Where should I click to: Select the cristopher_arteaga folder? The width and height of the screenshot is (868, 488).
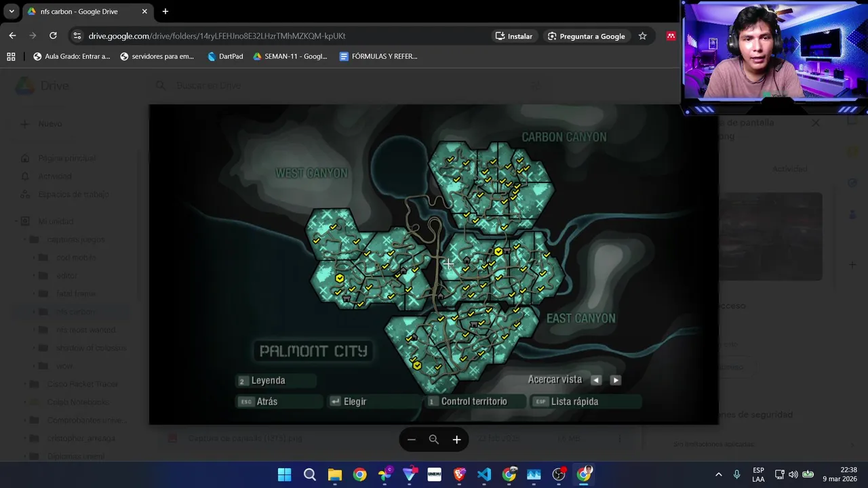tap(81, 438)
